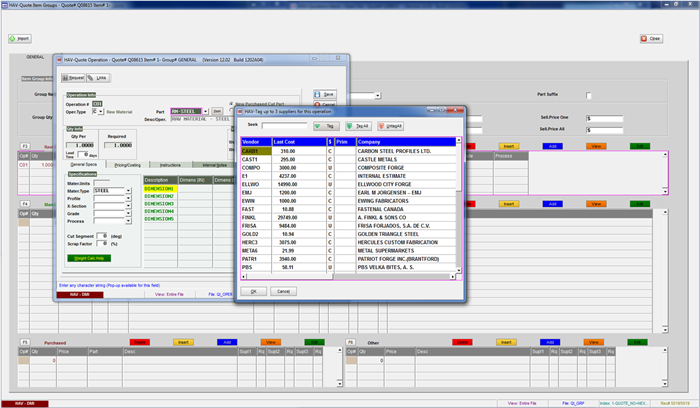This screenshot has height=408, width=700.
Task: Click the vendor list vertical scrollbar
Action: point(458,205)
